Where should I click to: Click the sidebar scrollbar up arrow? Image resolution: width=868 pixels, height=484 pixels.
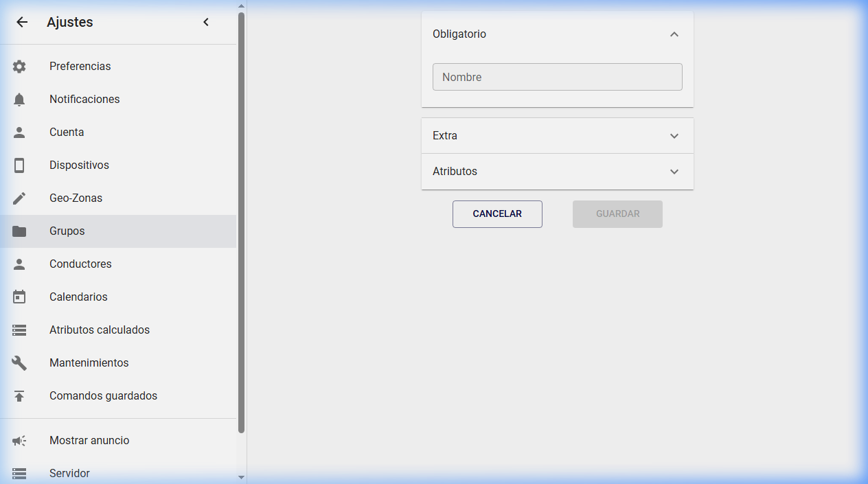click(x=241, y=6)
